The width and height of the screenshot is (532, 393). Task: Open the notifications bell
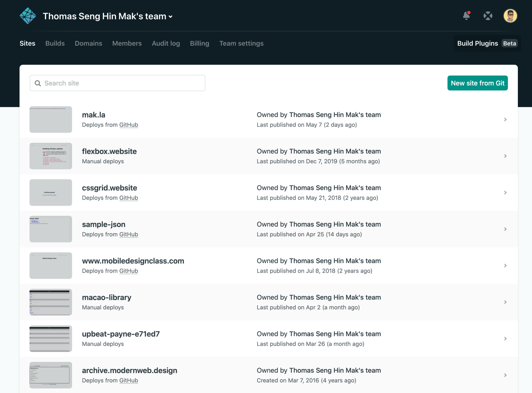[466, 15]
